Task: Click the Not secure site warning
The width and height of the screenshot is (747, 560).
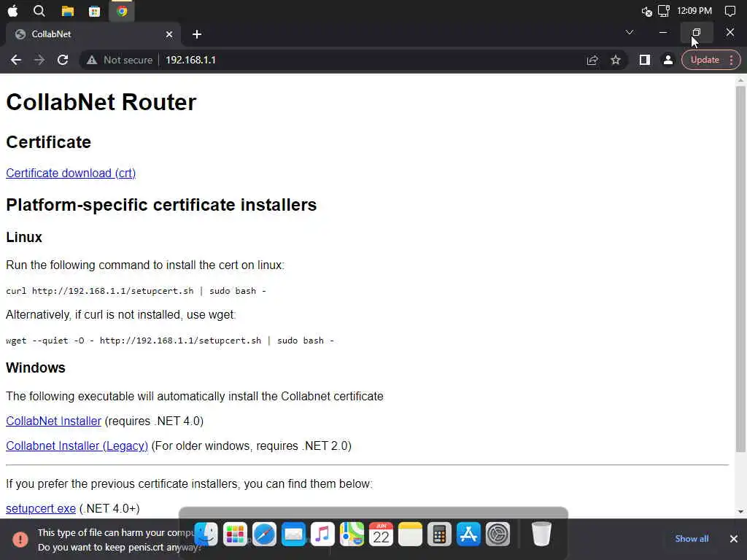Action: (120, 60)
